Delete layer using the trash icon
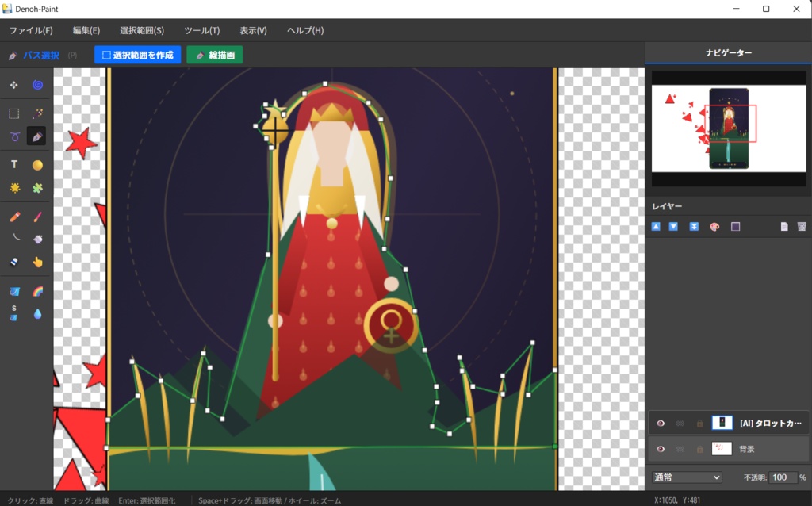 tap(802, 226)
